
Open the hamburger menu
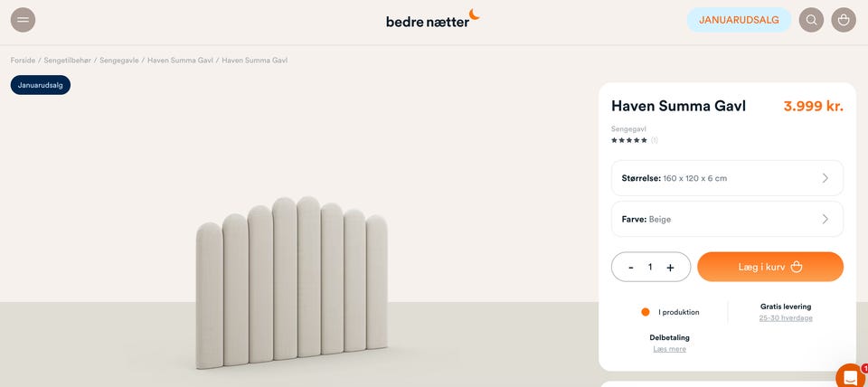(x=23, y=20)
